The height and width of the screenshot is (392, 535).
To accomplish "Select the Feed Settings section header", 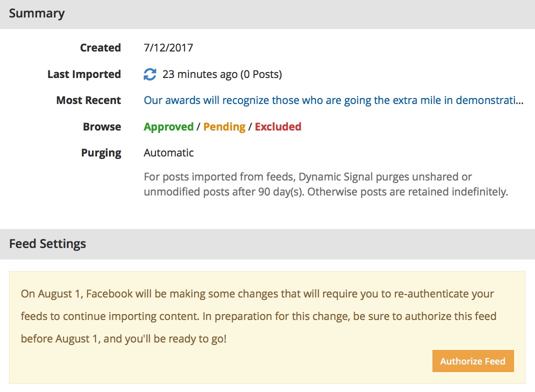I will pos(267,244).
